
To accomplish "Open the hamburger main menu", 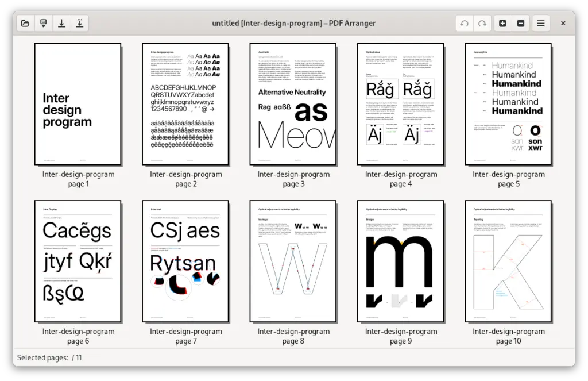I will click(541, 24).
